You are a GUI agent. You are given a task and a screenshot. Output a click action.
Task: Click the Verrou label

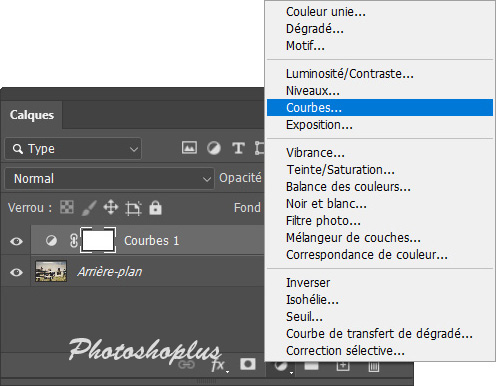click(x=30, y=208)
